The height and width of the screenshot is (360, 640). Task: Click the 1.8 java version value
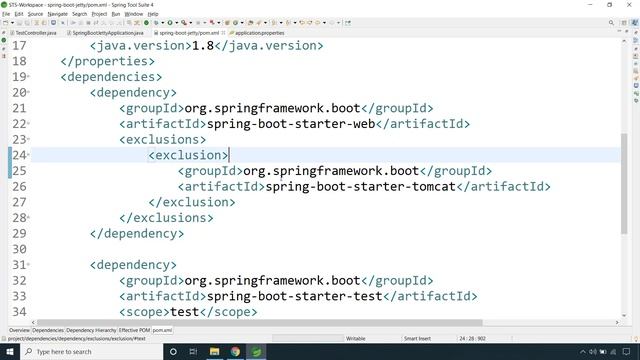(203, 45)
